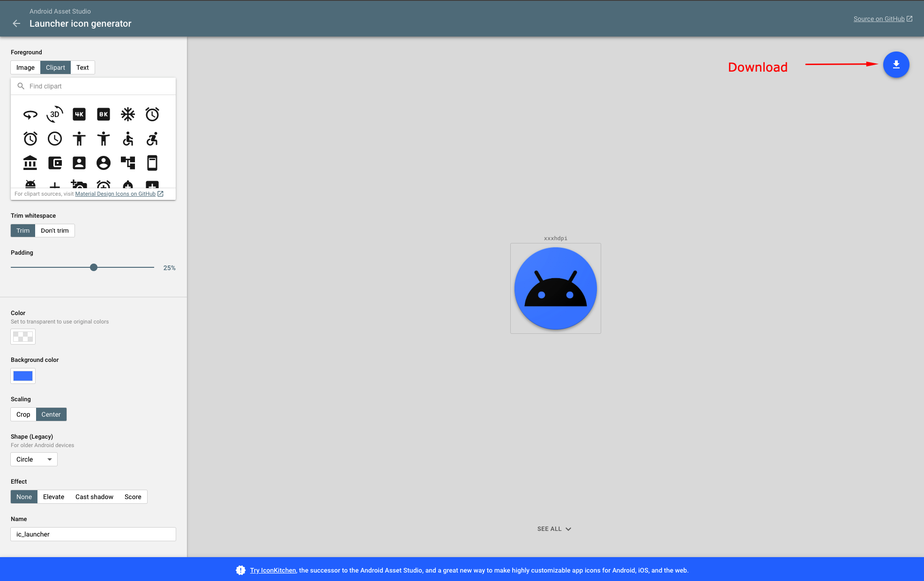The width and height of the screenshot is (924, 581).
Task: Open the Try IconKitchen link
Action: coord(273,570)
